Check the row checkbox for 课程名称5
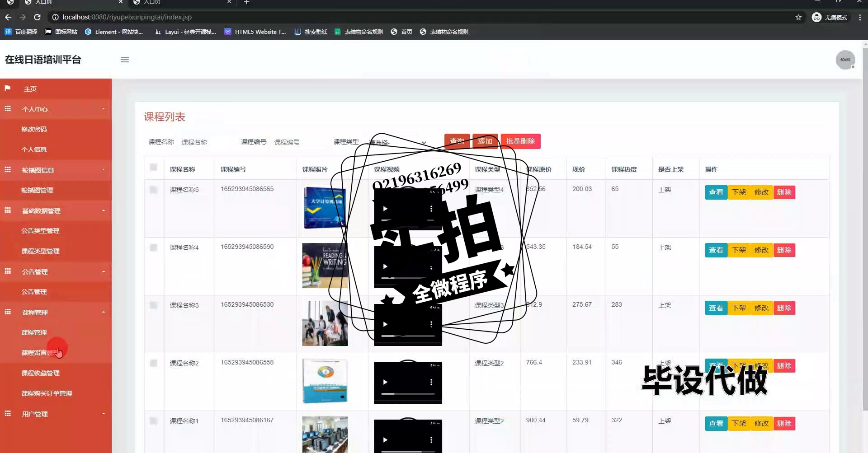This screenshot has width=868, height=453. [154, 190]
